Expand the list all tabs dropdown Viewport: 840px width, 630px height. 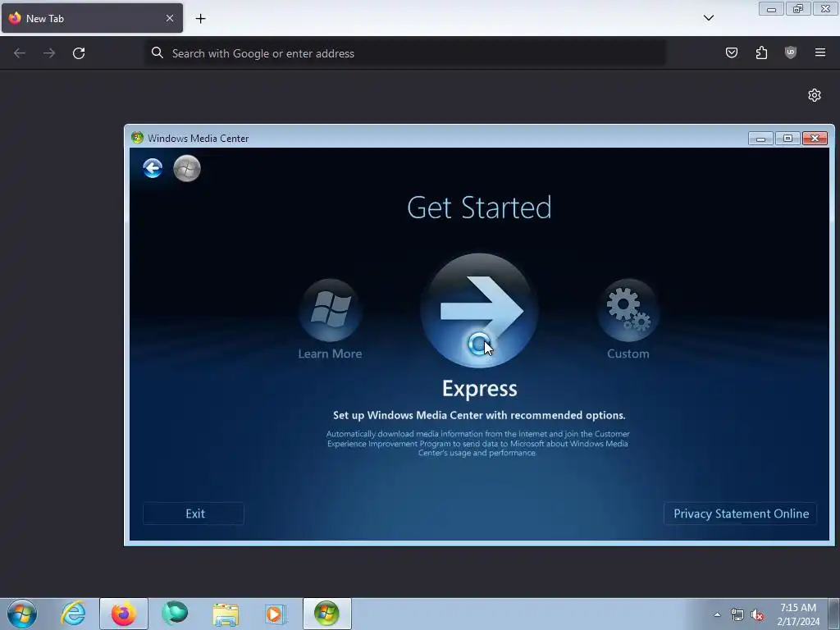(x=708, y=18)
